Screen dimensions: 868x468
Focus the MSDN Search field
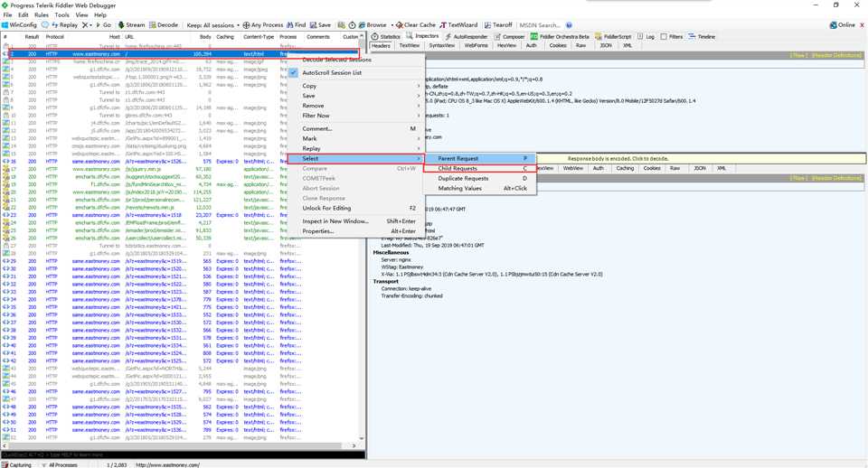coord(540,25)
